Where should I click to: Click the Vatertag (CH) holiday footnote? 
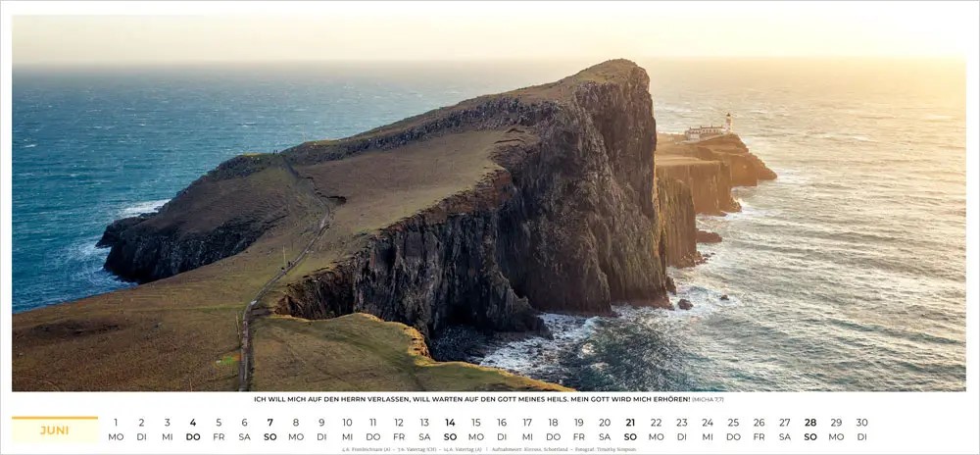coord(416,449)
